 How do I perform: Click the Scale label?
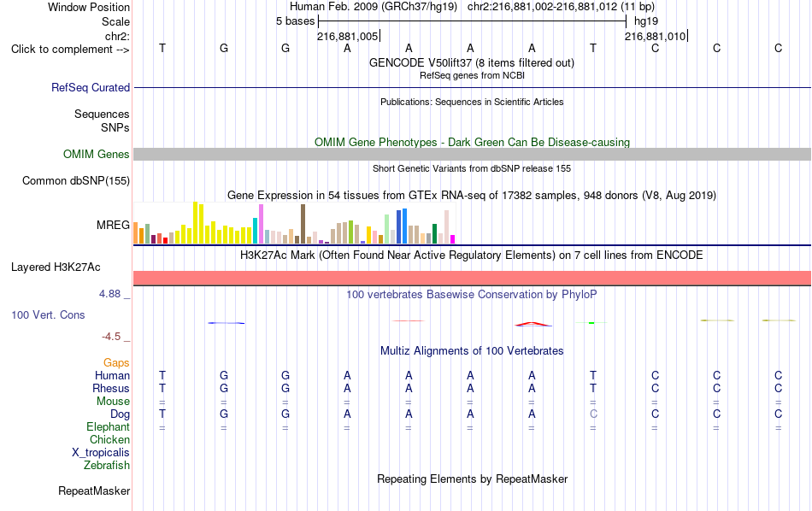(115, 21)
